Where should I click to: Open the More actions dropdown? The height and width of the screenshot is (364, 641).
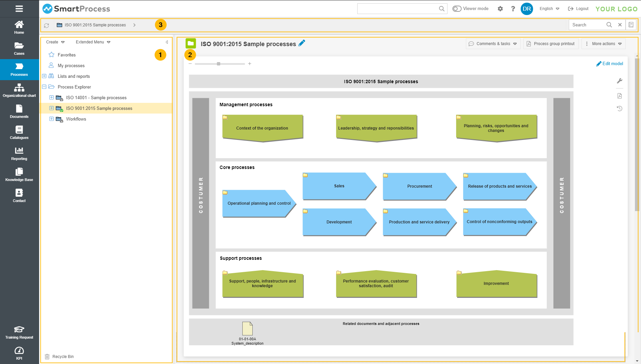pyautogui.click(x=604, y=44)
